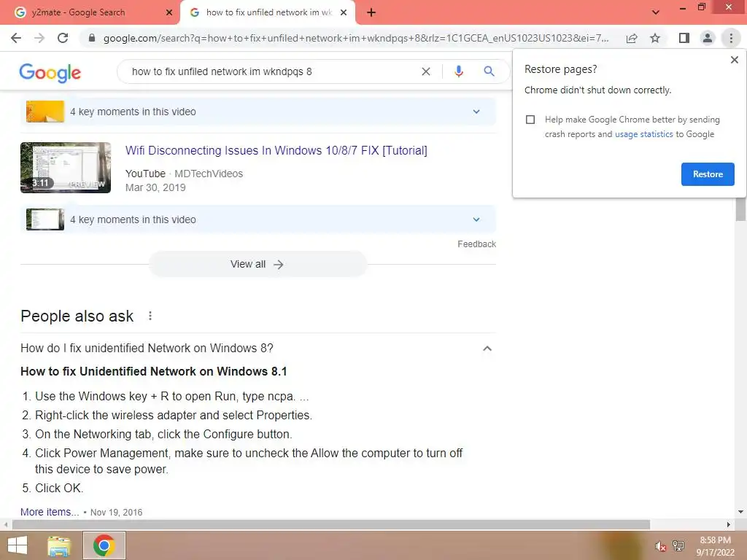Open usage statistics link

click(x=643, y=134)
